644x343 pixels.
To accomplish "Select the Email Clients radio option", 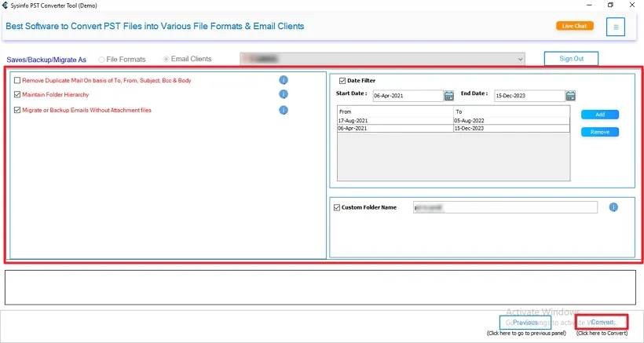I will (166, 59).
